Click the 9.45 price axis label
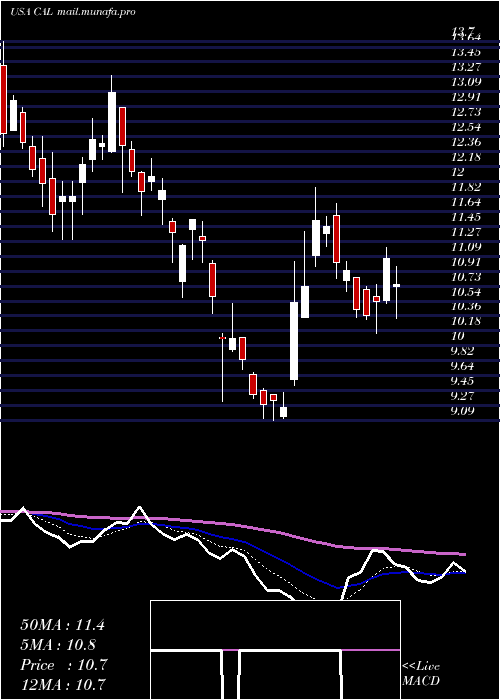The width and height of the screenshot is (500, 700). tap(462, 381)
